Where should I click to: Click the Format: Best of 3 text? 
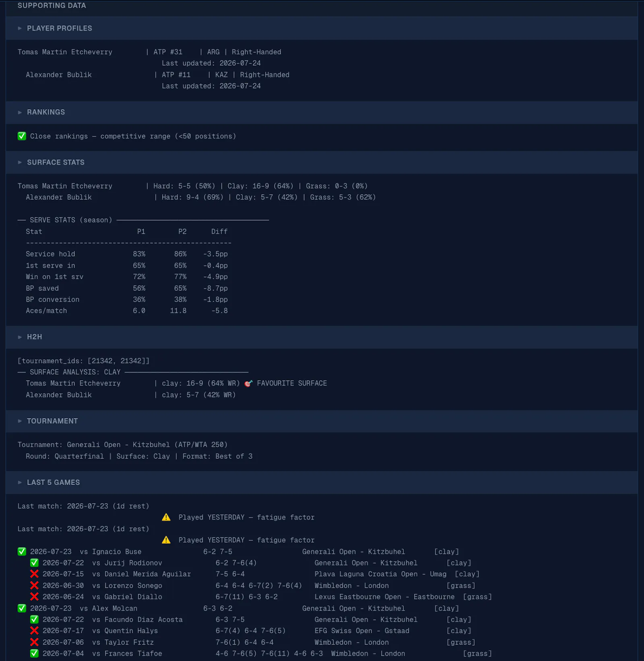(217, 456)
